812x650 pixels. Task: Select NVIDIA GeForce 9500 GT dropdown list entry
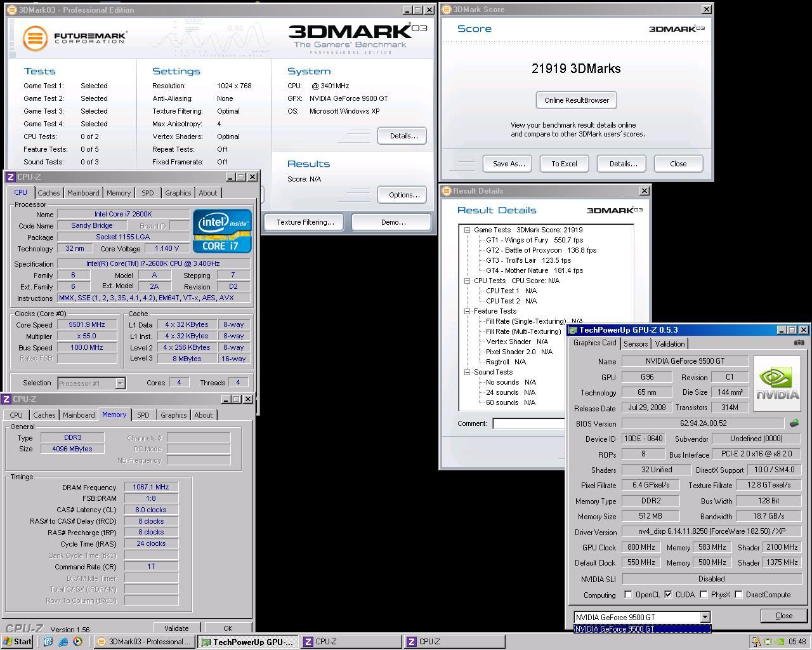point(642,629)
